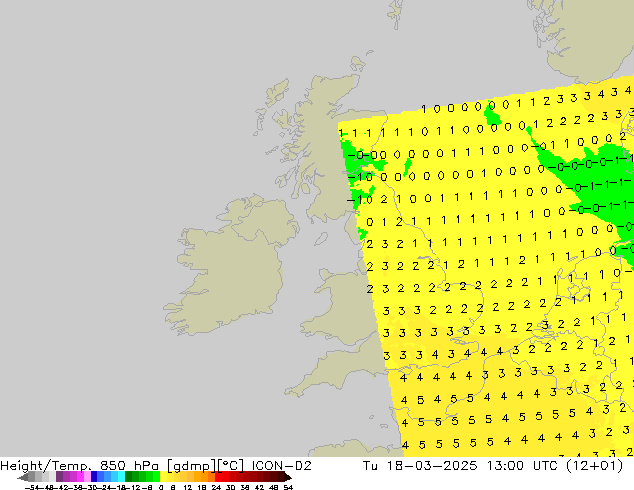The image size is (634, 490).
Task: Select the '(12+01)' forecast run offset text
Action: (x=595, y=466)
